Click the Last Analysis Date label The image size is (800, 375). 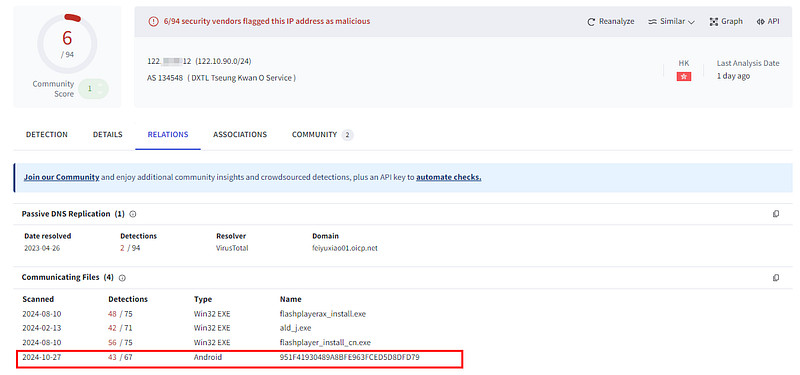pos(748,63)
